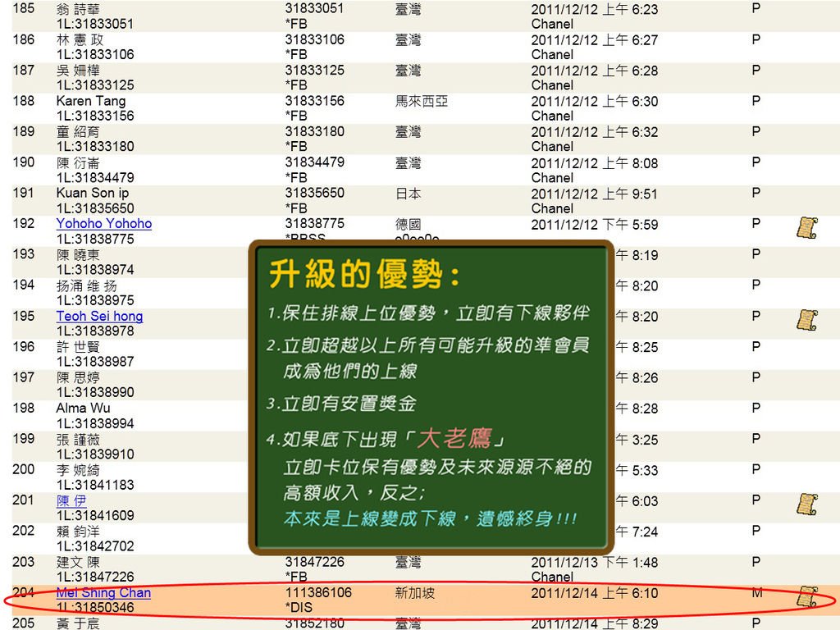Image resolution: width=840 pixels, height=630 pixels.
Task: Click ID number 31833156 in row 188
Action: 314,101
